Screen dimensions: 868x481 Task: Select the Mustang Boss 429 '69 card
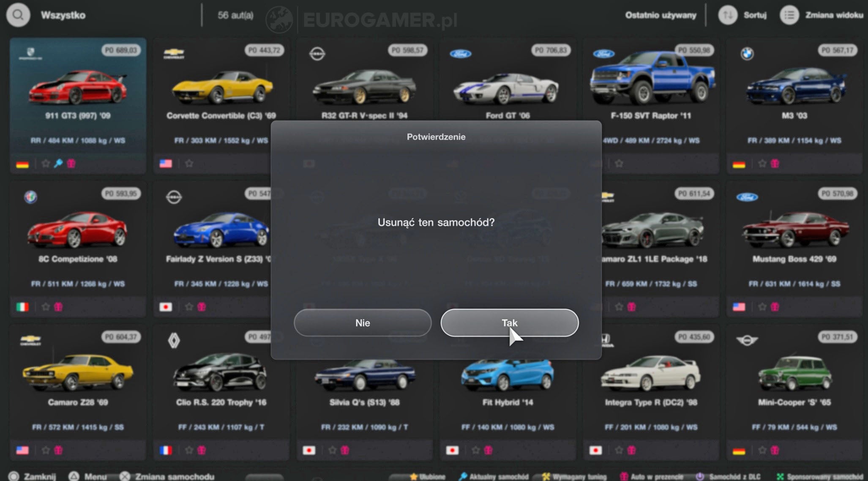(794, 249)
